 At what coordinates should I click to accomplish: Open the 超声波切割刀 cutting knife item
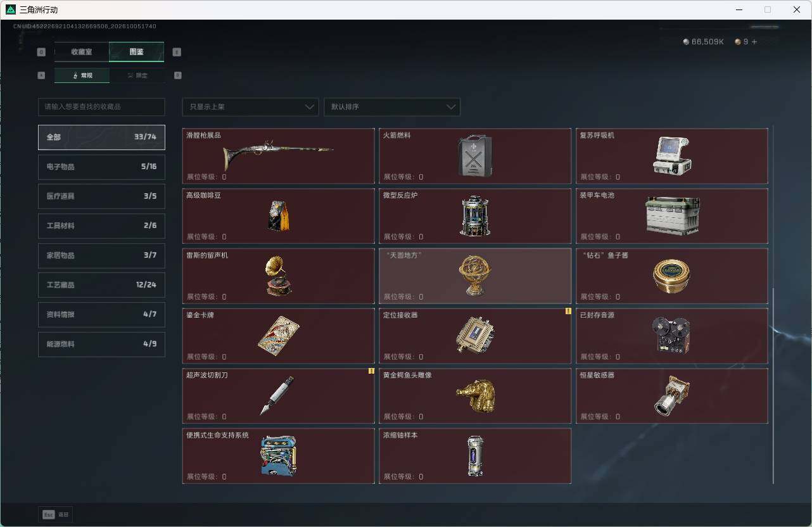pyautogui.click(x=279, y=396)
